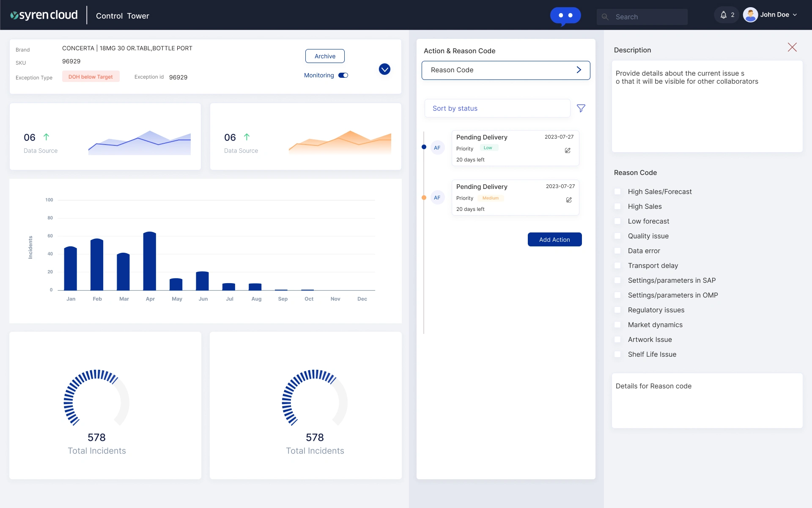Click the June bar in Incidents chart
The image size is (812, 508).
[203, 281]
